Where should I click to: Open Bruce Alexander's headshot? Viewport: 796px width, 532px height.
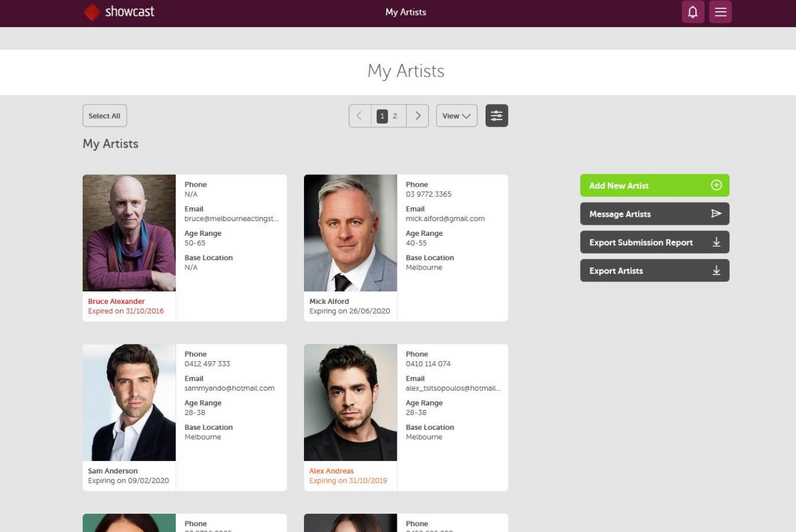129,233
